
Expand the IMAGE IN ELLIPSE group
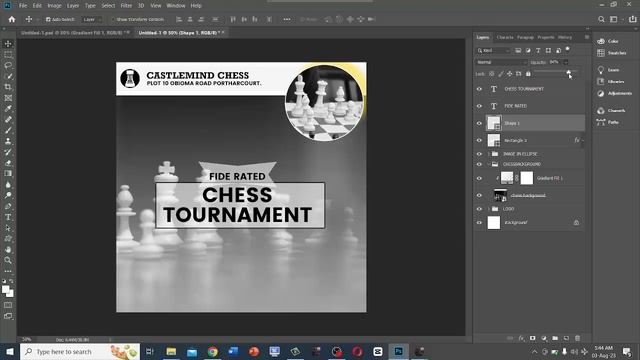click(x=489, y=154)
